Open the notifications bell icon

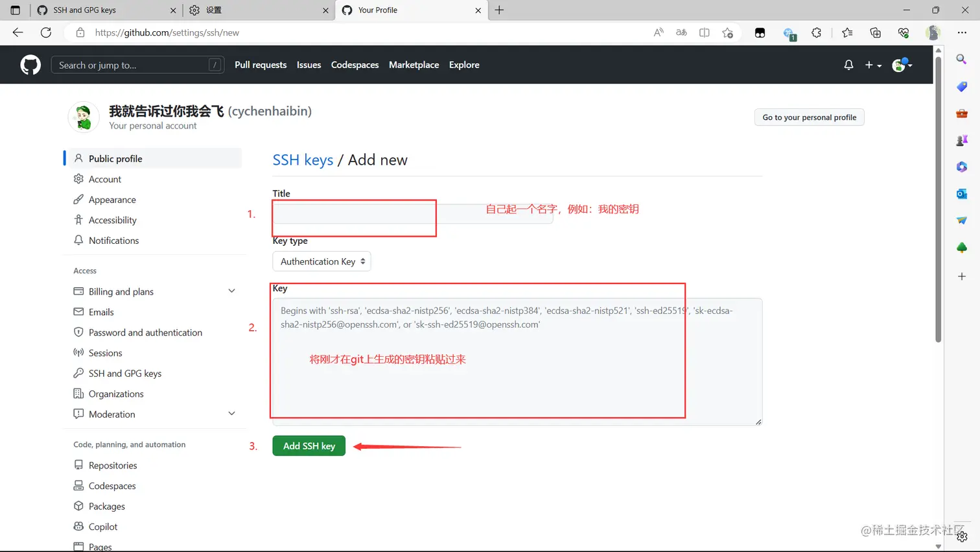click(x=848, y=65)
